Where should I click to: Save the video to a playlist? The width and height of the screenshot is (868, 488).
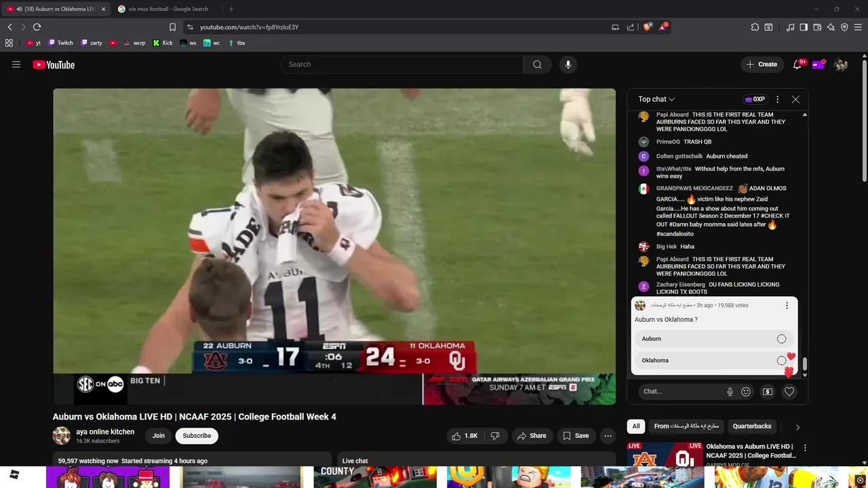576,436
